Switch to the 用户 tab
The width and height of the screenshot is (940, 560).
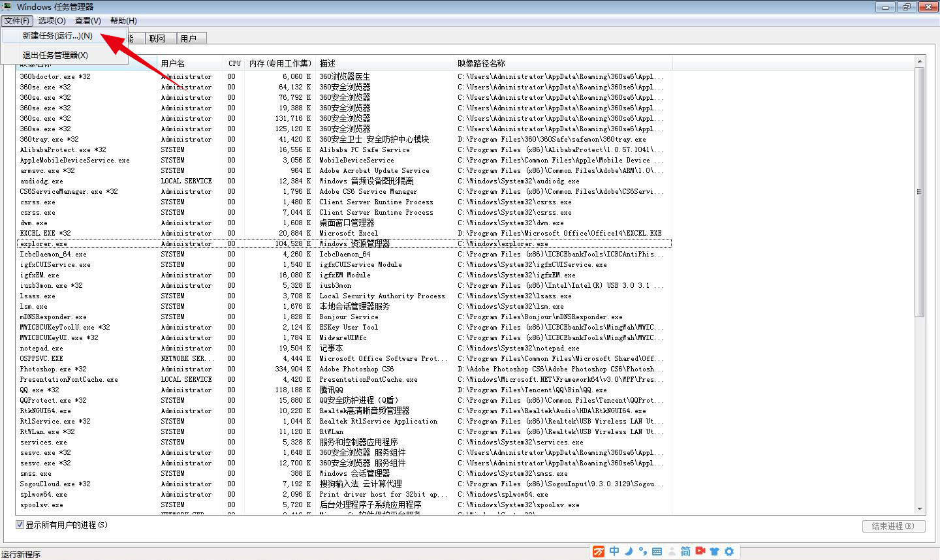tap(191, 39)
